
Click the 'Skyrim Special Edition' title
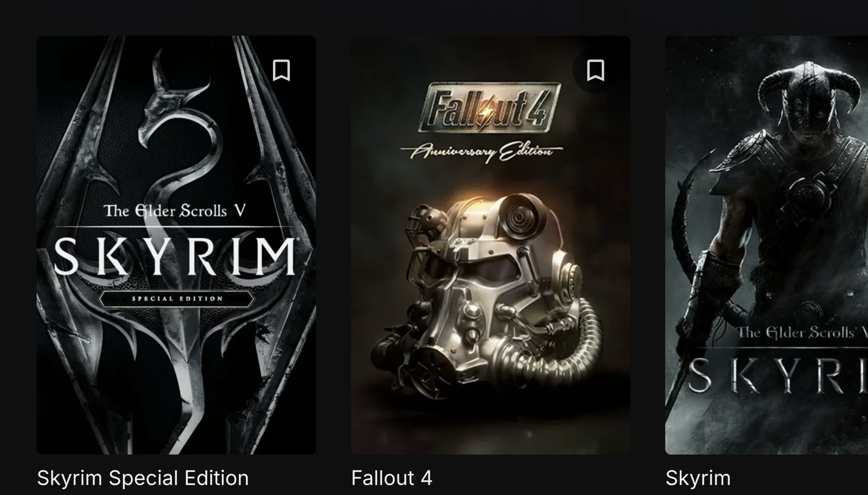point(143,478)
